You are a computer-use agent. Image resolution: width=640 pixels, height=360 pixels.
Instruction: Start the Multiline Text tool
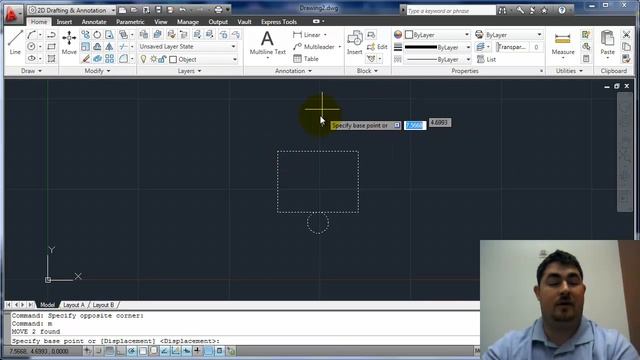tap(267, 43)
